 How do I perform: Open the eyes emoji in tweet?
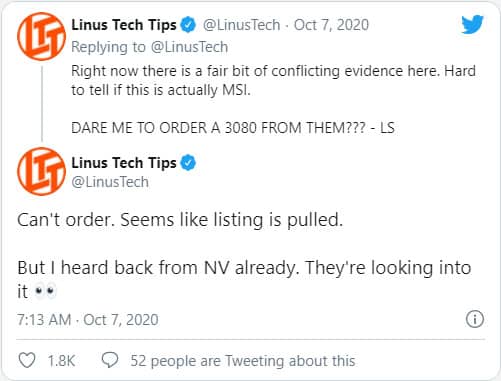46,291
